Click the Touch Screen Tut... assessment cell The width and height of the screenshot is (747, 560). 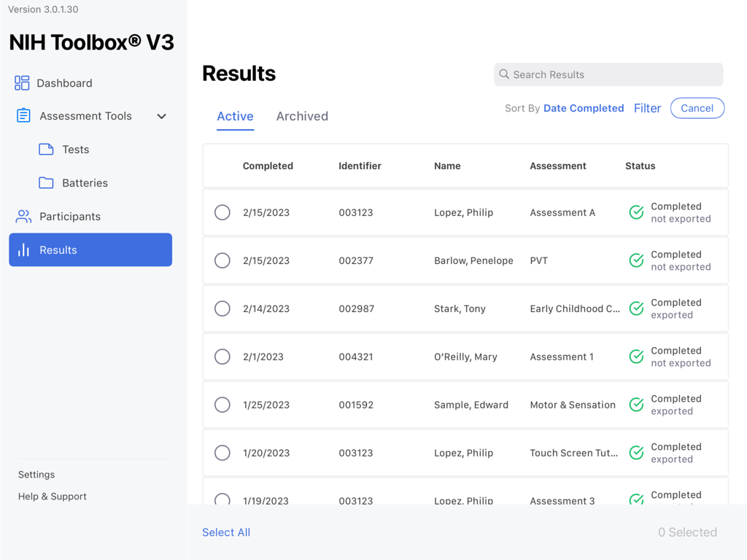point(573,453)
